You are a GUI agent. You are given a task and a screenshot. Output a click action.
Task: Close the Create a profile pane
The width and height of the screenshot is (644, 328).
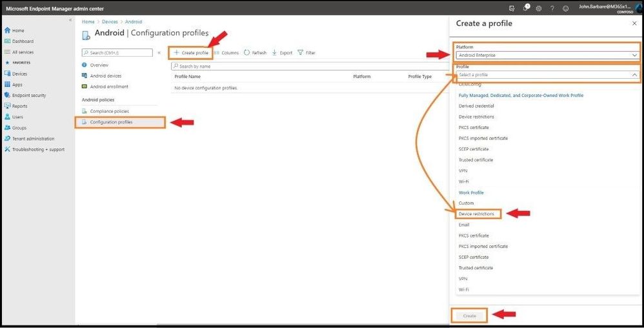coord(634,24)
